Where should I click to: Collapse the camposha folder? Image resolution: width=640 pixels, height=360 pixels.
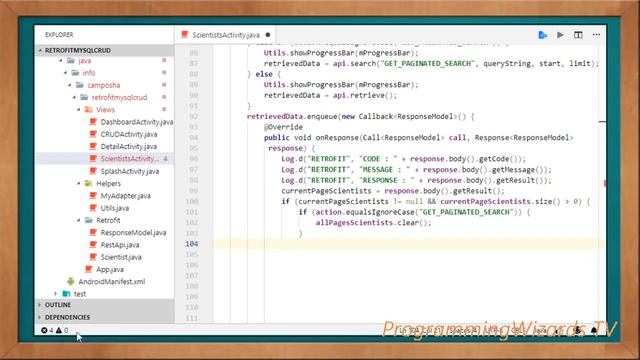70,85
